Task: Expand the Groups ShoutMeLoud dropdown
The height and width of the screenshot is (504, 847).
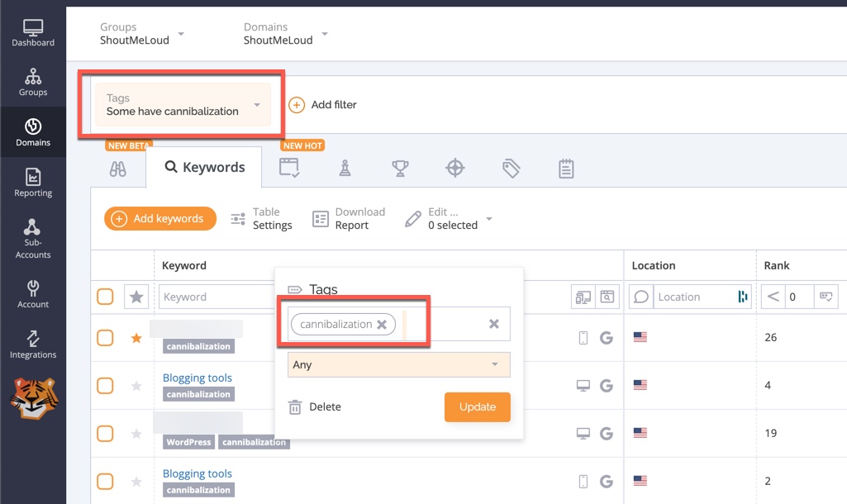Action: click(141, 34)
